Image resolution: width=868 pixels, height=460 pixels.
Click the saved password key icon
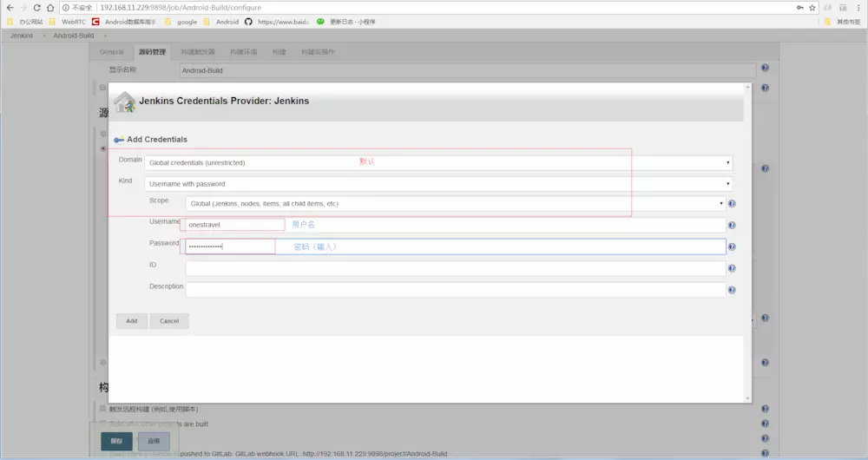(800, 8)
